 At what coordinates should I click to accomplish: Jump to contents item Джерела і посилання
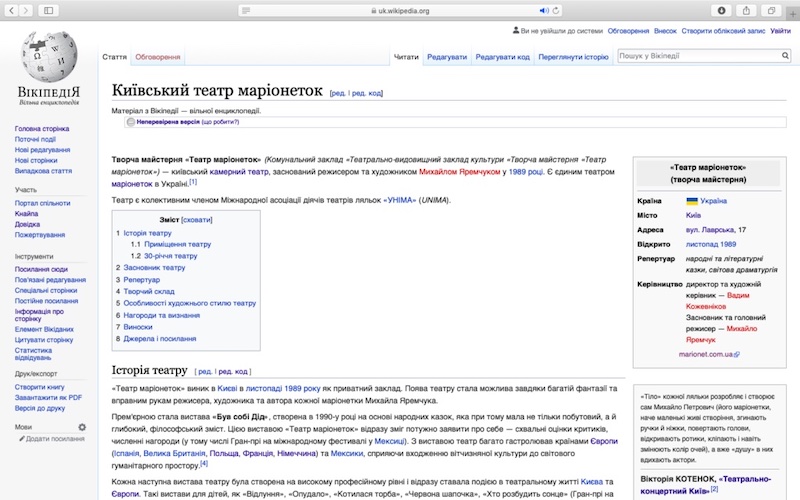[x=160, y=339]
